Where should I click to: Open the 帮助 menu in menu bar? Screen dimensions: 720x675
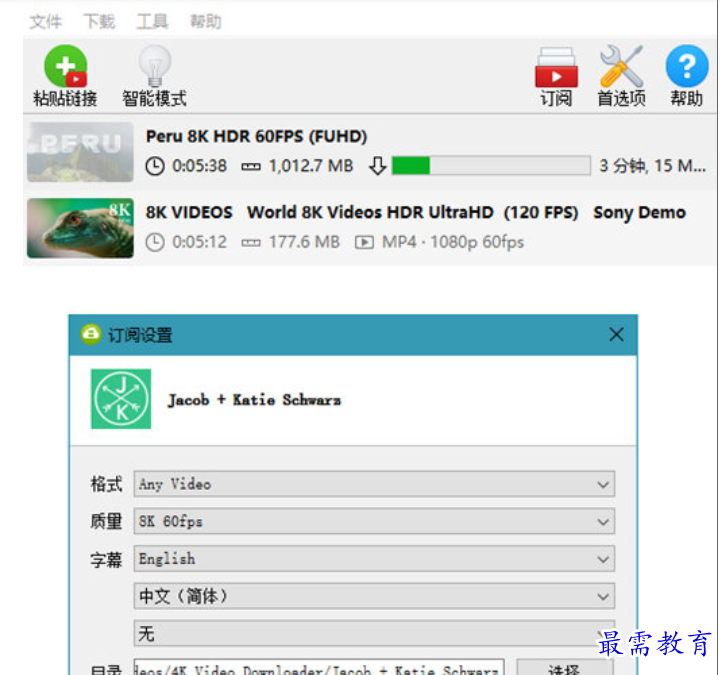[x=206, y=21]
